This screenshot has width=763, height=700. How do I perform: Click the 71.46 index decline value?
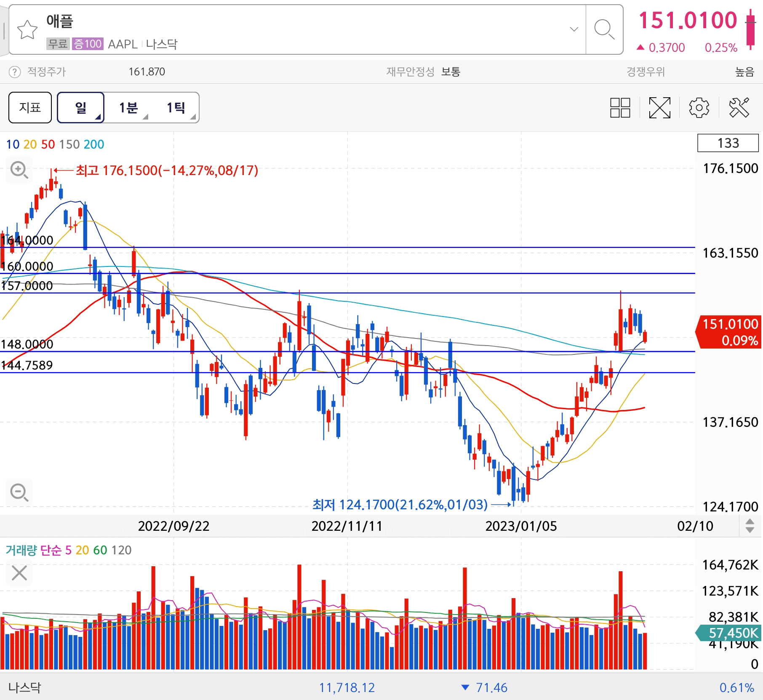tap(491, 687)
